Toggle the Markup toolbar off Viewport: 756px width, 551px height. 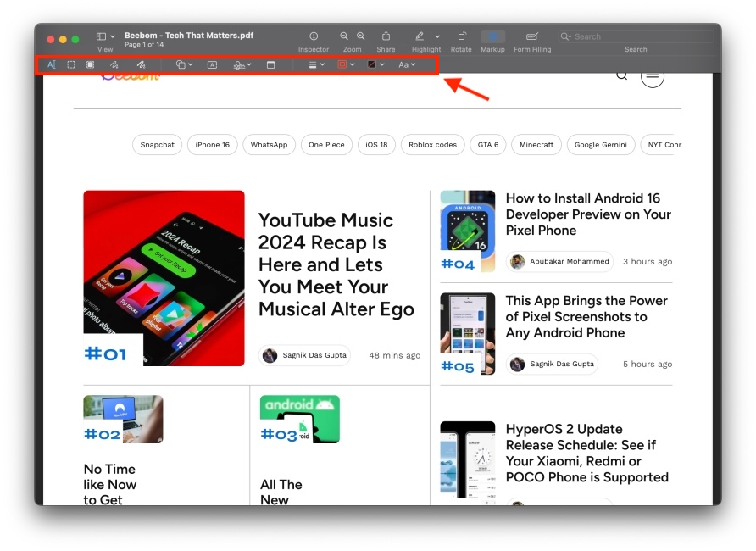click(x=492, y=36)
